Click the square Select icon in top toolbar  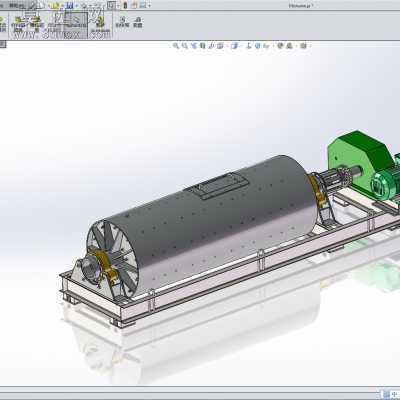click(x=112, y=5)
